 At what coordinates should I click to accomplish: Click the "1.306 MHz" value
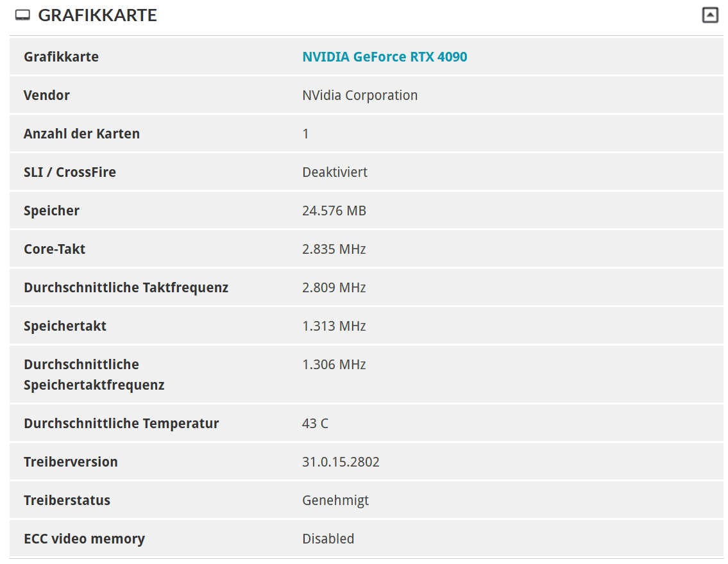point(334,365)
